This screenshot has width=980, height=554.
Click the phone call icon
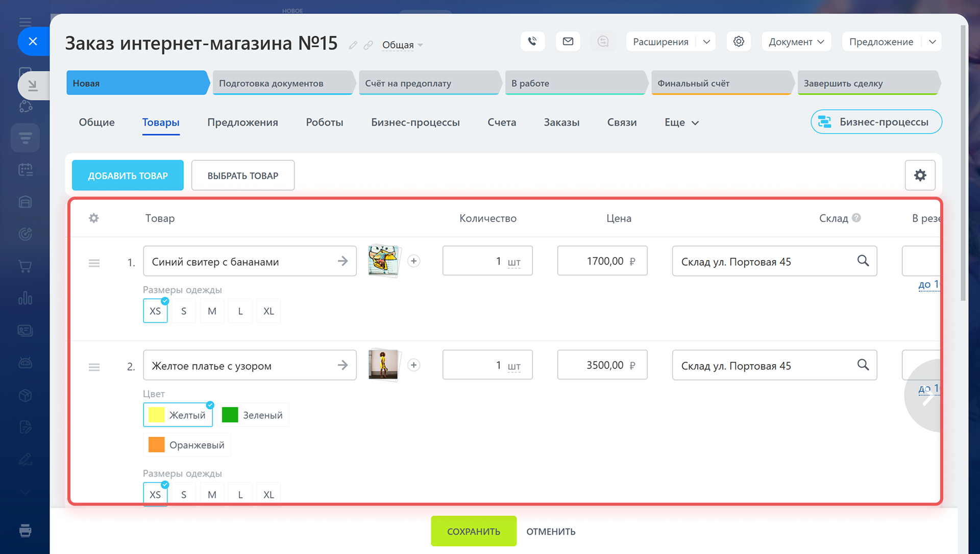coord(532,41)
